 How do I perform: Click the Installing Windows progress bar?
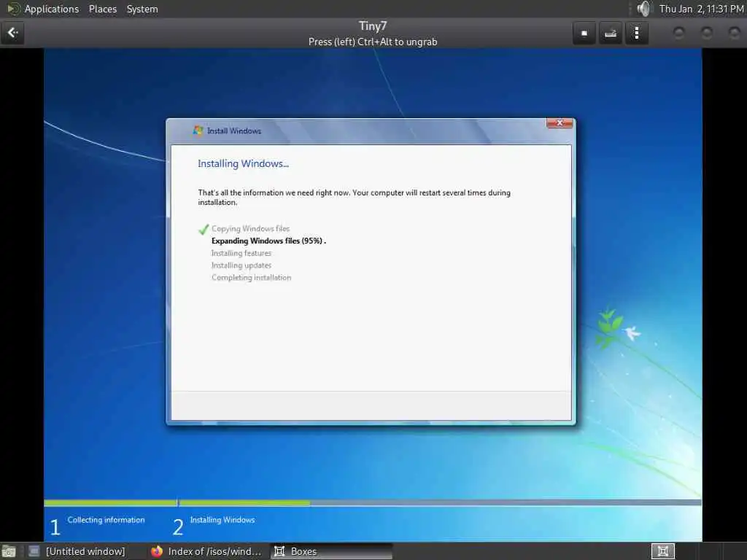pyautogui.click(x=440, y=503)
